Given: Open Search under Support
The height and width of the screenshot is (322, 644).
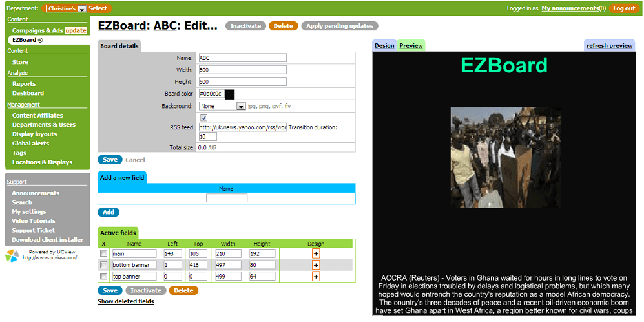Looking at the screenshot, I should (x=22, y=202).
